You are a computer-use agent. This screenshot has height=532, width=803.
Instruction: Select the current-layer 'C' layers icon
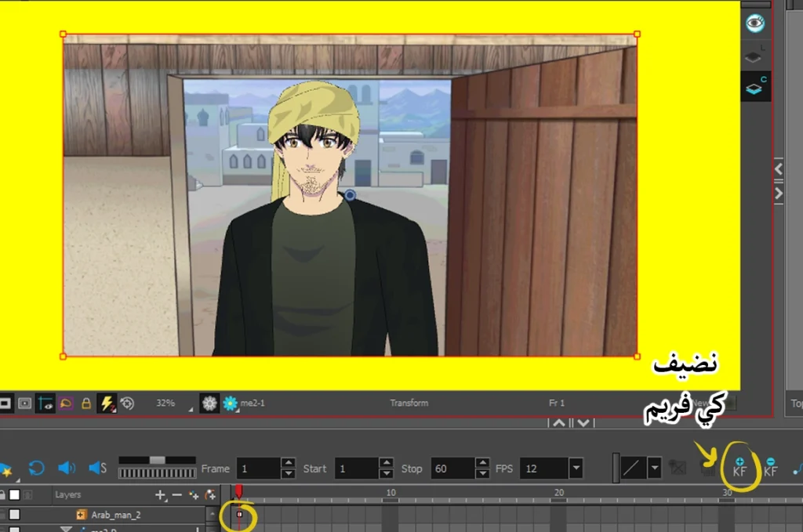pos(754,88)
